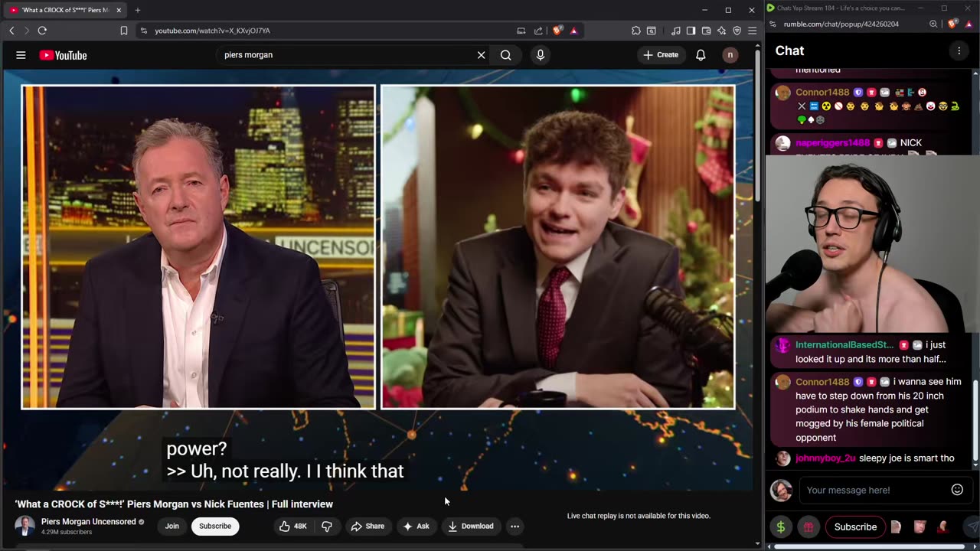The image size is (980, 551).
Task: Select the 'What a CROCK of S***!' browser tab
Action: [x=66, y=10]
